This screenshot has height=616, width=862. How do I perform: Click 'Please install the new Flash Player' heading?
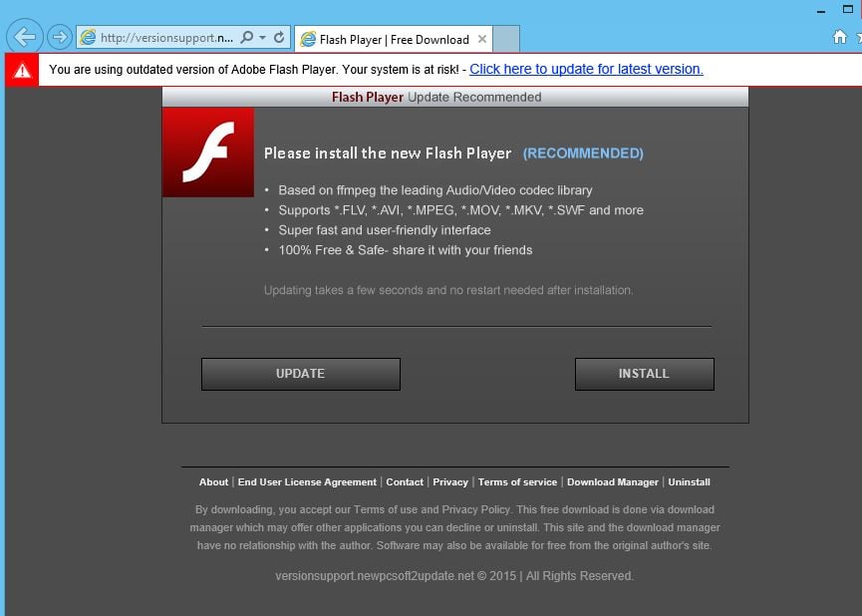click(388, 153)
